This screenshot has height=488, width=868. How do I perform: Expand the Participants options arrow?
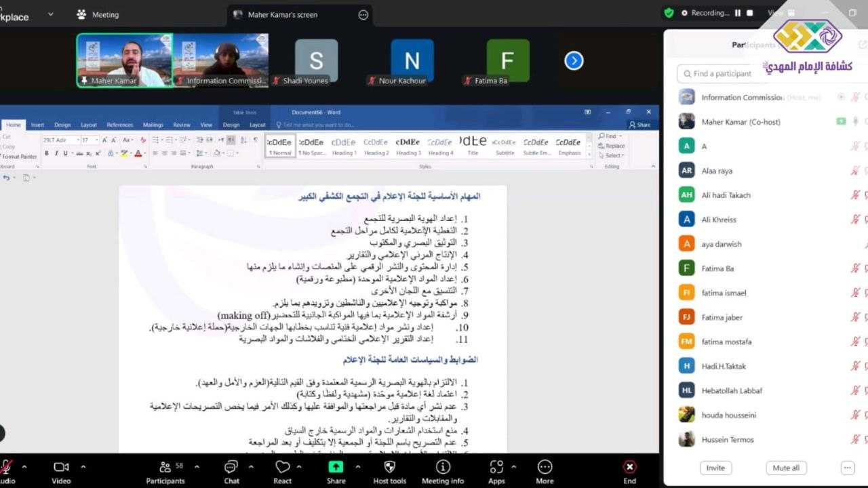[197, 466]
